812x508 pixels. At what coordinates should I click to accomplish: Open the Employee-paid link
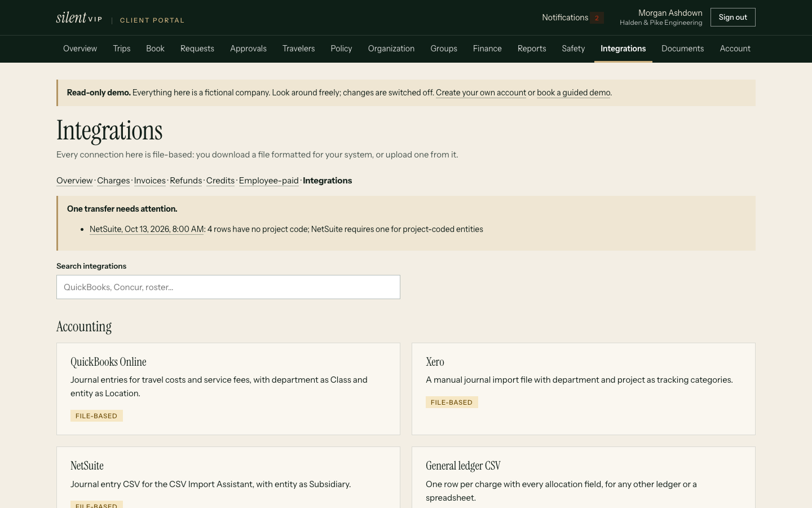[x=269, y=181]
